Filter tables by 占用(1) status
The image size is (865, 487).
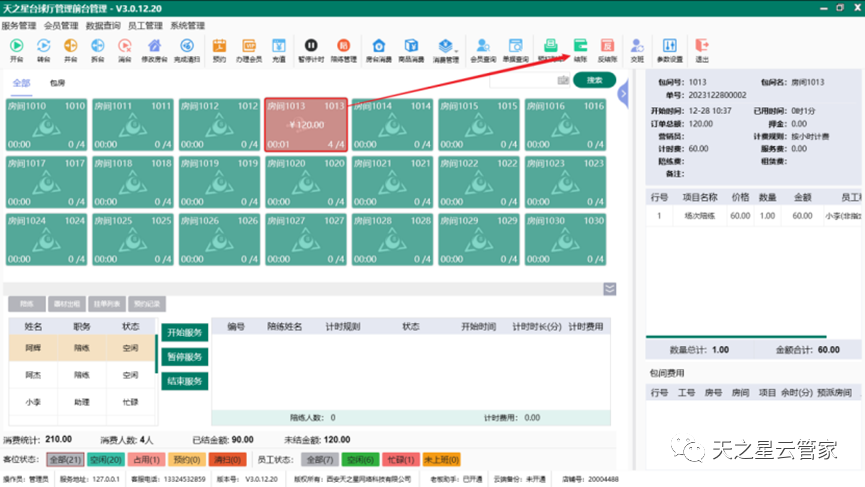pos(146,459)
